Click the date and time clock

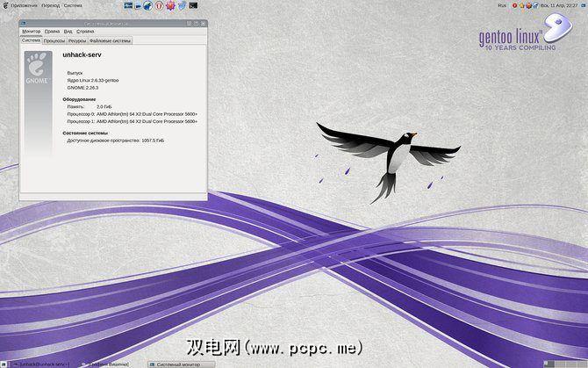(559, 5)
